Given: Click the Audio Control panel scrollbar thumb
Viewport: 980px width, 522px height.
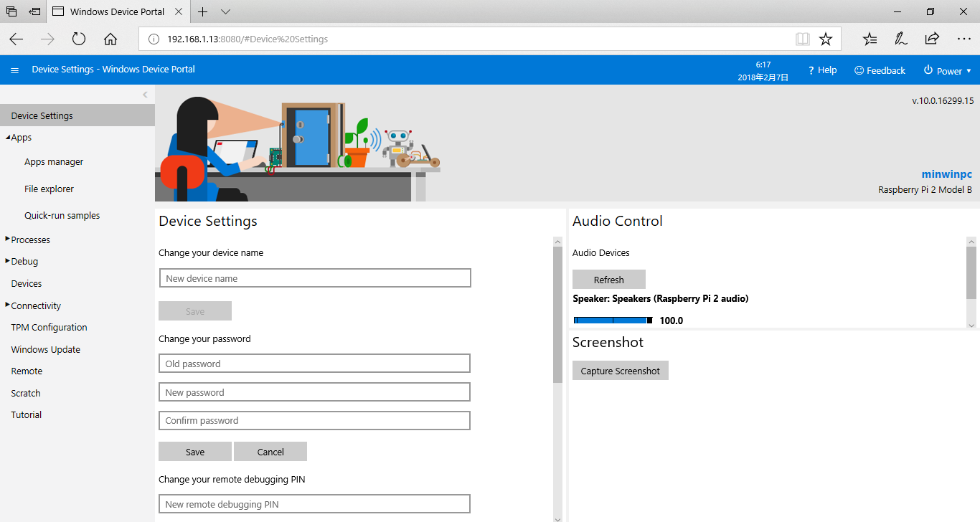Looking at the screenshot, I should tap(972, 272).
